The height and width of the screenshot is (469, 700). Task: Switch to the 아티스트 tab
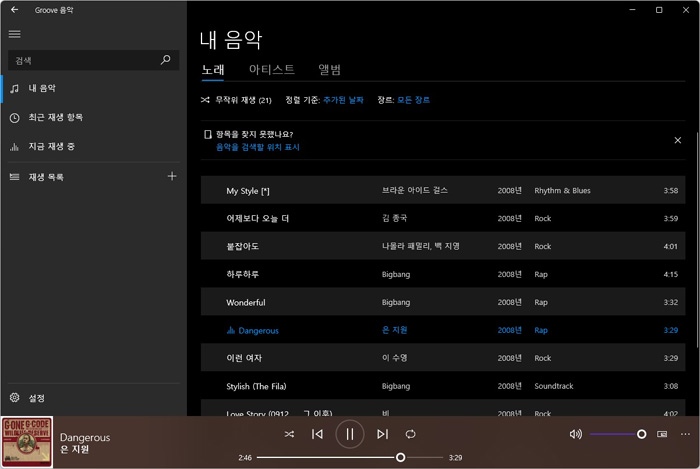pyautogui.click(x=271, y=70)
